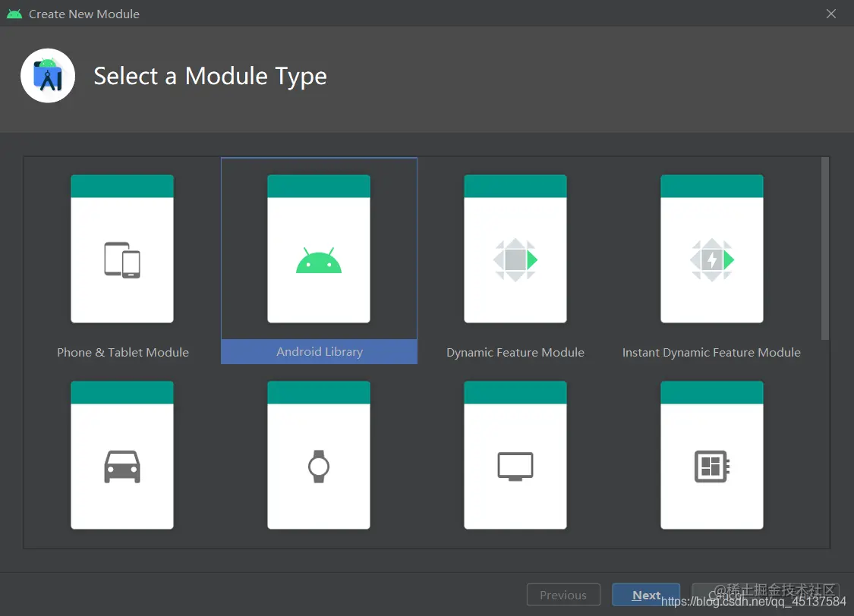Click the Next button
Viewport: 854px width, 616px height.
click(x=646, y=595)
